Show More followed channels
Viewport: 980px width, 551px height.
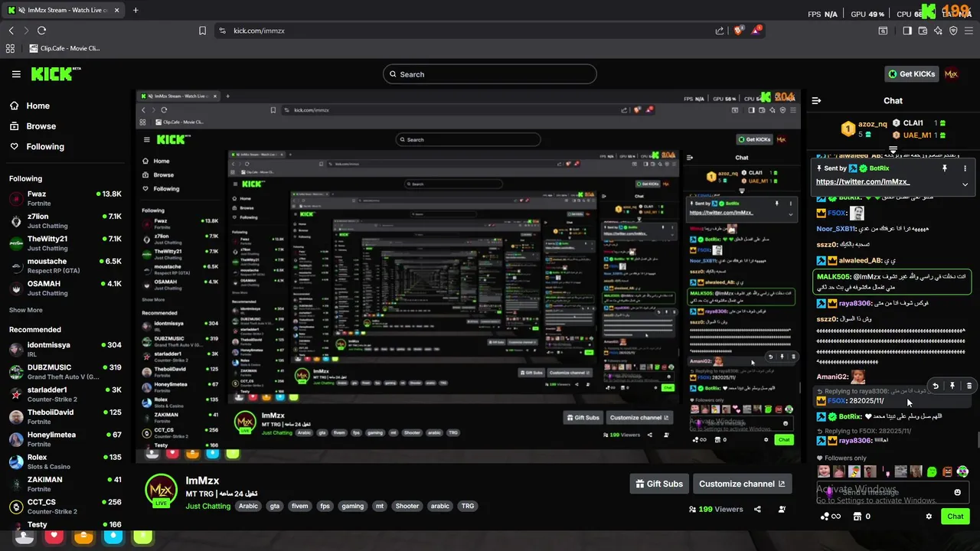(x=26, y=310)
